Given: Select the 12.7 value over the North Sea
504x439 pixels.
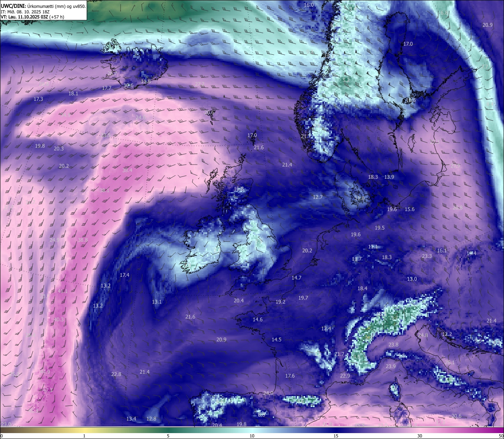Looking at the screenshot, I should tap(318, 197).
